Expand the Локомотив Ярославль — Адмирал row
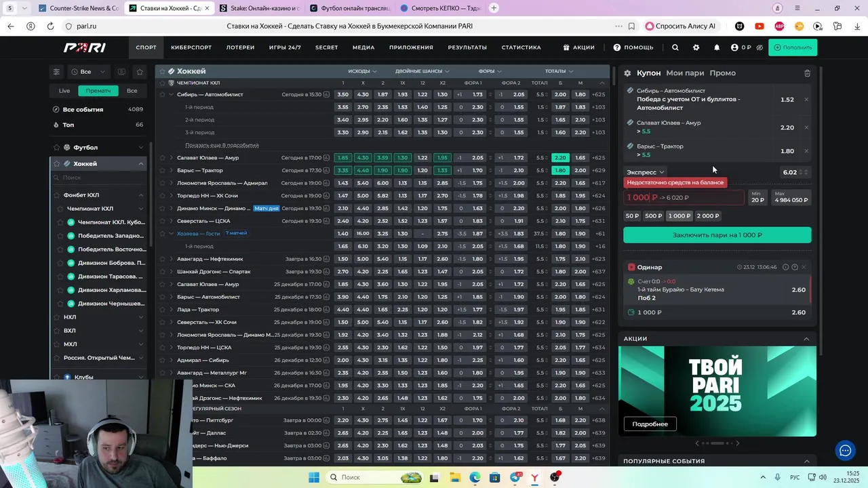 tap(171, 183)
